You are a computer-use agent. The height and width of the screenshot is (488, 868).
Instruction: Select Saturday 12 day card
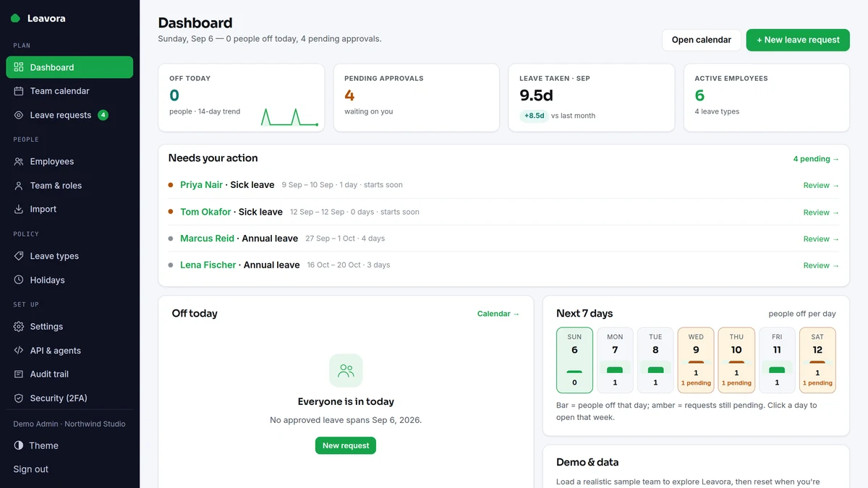817,360
